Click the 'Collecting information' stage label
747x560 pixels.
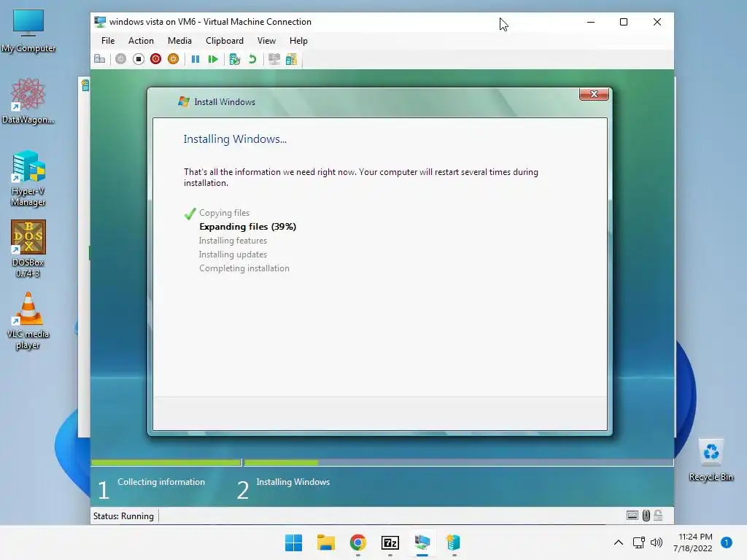[x=161, y=482]
